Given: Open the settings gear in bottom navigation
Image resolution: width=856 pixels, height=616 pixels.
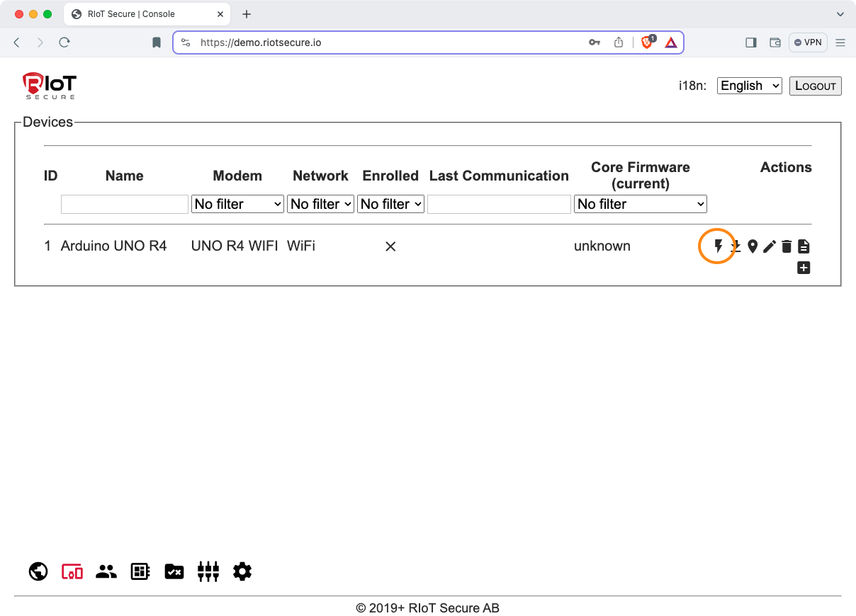Looking at the screenshot, I should tap(242, 571).
